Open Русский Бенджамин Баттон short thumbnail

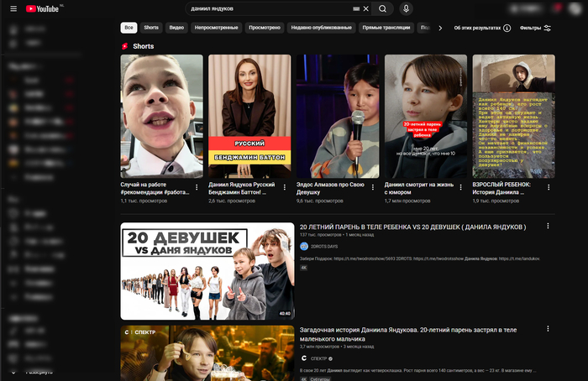(249, 116)
